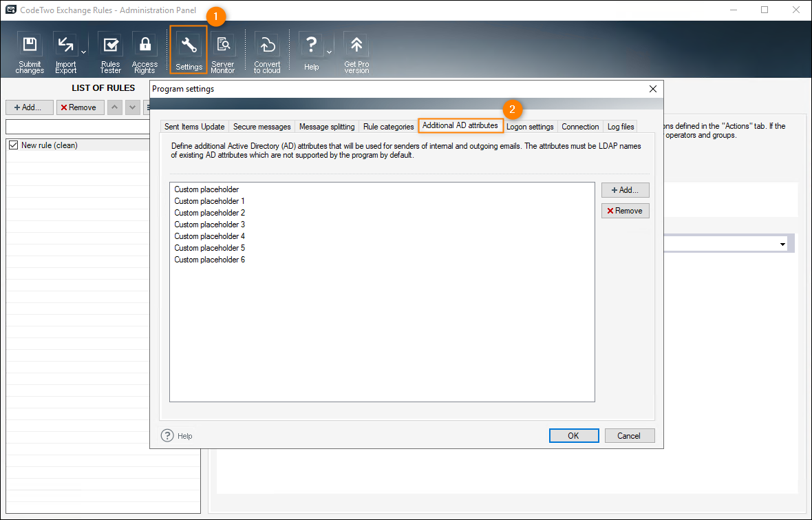This screenshot has width=812, height=520.
Task: Select Custom placeholder 6 in the list
Action: [x=209, y=260]
